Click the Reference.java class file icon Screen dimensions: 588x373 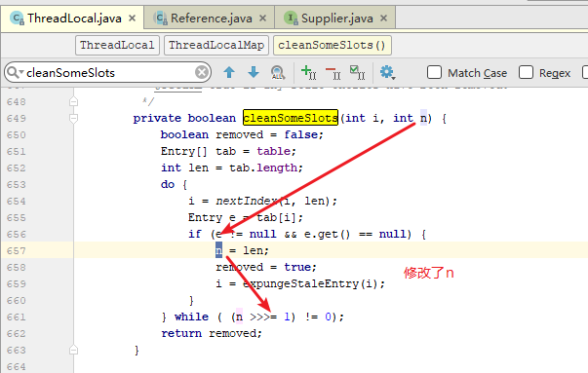coord(161,18)
